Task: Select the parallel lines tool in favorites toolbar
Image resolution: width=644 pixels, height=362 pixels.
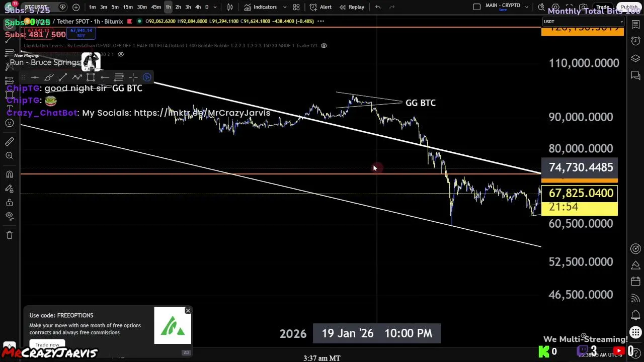Action: click(x=119, y=77)
